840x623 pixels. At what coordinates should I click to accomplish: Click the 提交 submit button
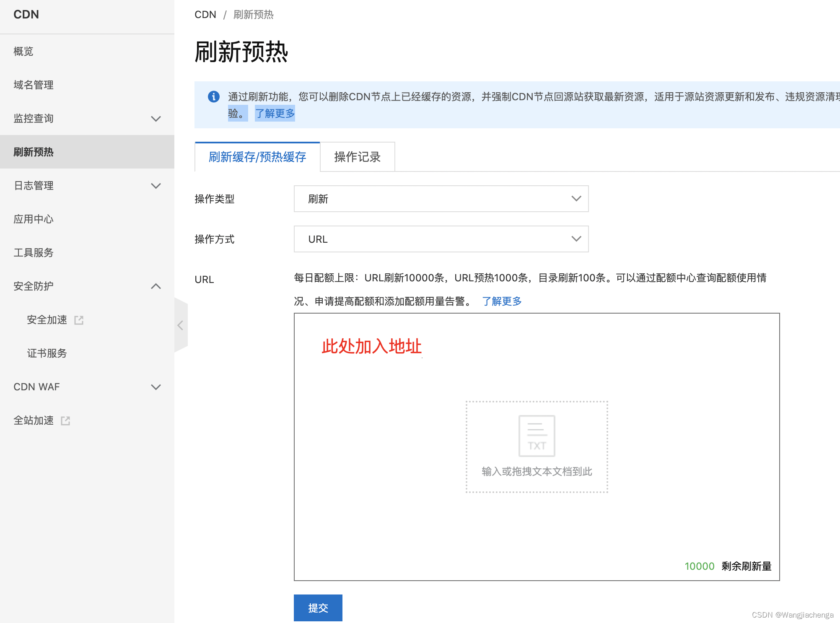(x=318, y=608)
